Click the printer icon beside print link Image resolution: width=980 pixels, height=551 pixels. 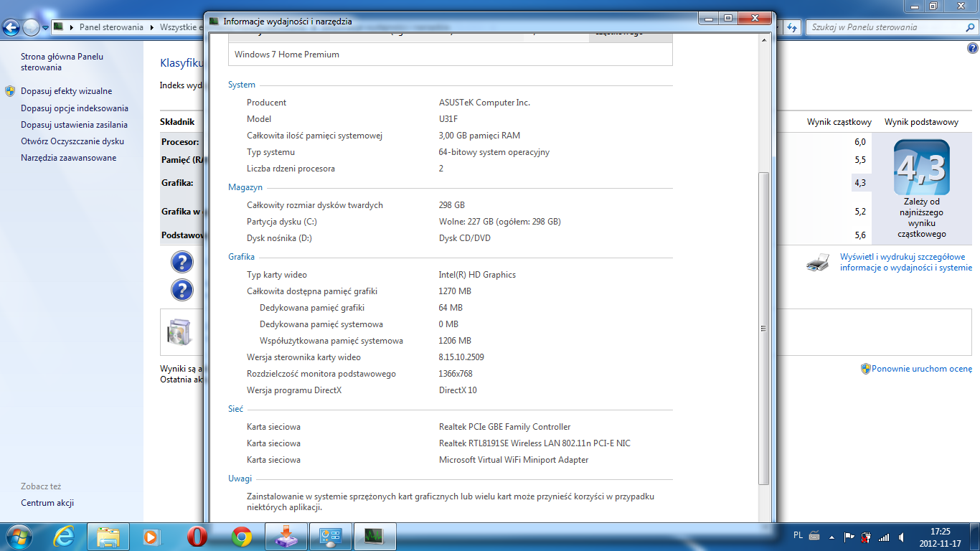pyautogui.click(x=818, y=263)
